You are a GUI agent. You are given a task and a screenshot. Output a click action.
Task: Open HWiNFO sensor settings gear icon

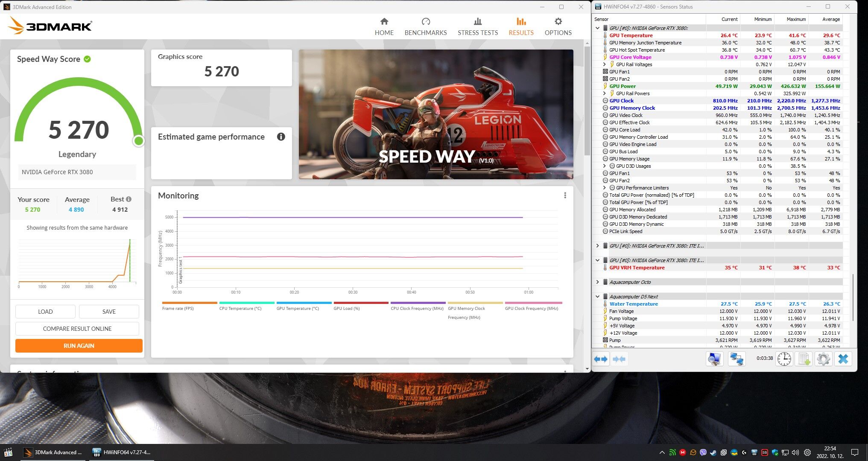pos(823,359)
